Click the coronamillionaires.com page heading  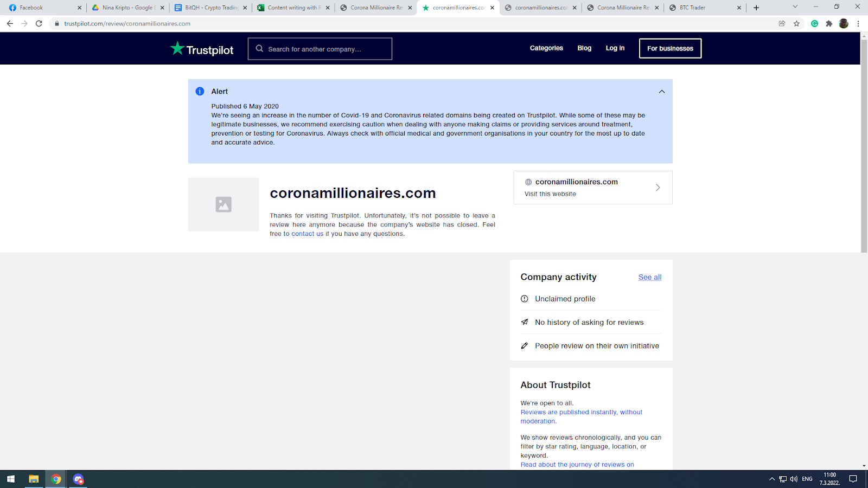tap(353, 193)
